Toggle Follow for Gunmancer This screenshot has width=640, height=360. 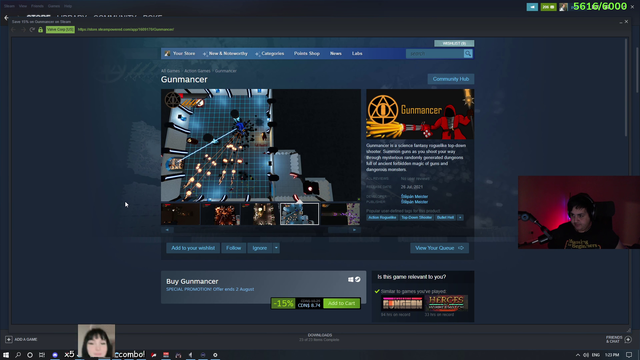(x=233, y=248)
